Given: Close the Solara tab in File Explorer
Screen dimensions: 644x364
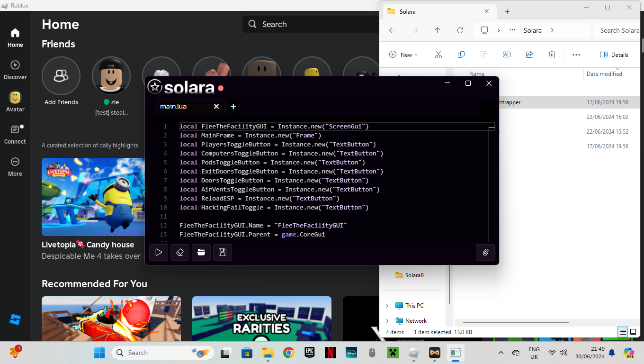Looking at the screenshot, I should point(487,11).
